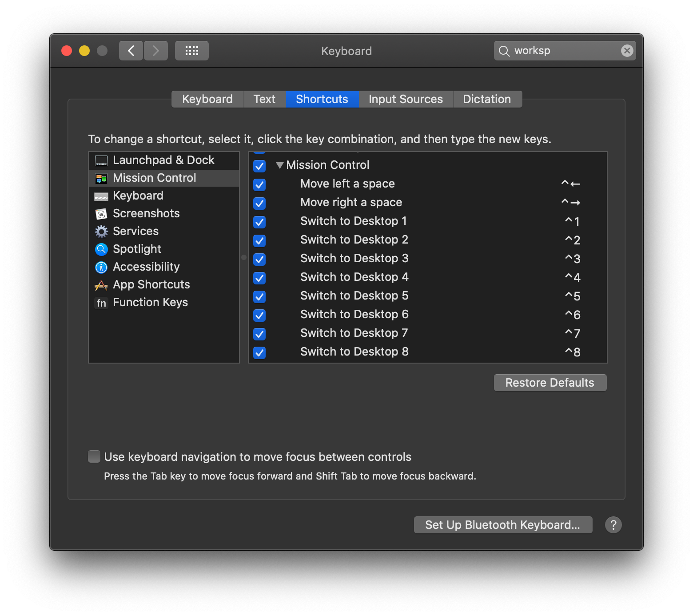This screenshot has width=693, height=616.
Task: Click the Mission Control sidebar icon
Action: coord(101,178)
